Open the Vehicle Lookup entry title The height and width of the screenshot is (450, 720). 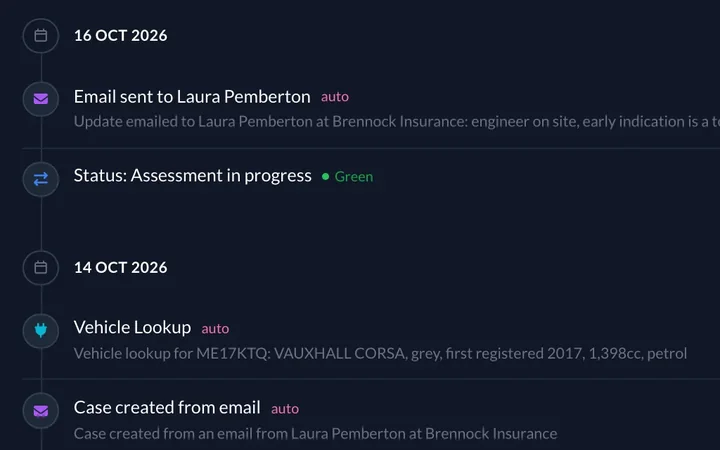(132, 327)
